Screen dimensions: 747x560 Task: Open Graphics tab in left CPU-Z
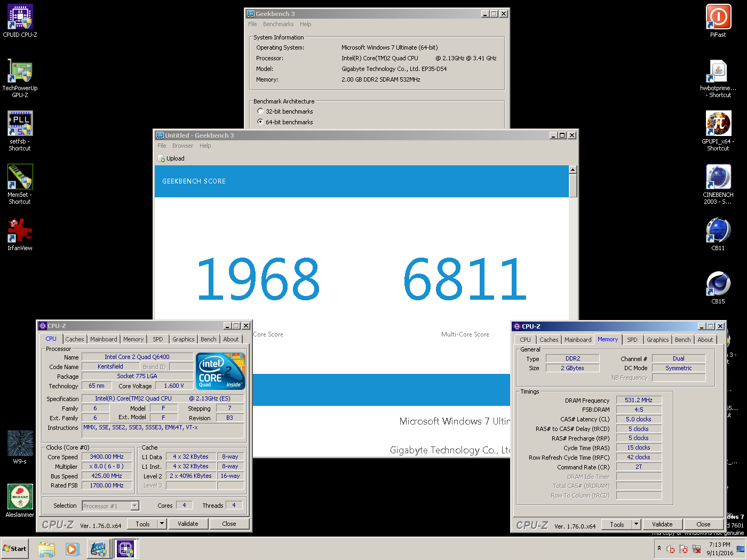184,339
